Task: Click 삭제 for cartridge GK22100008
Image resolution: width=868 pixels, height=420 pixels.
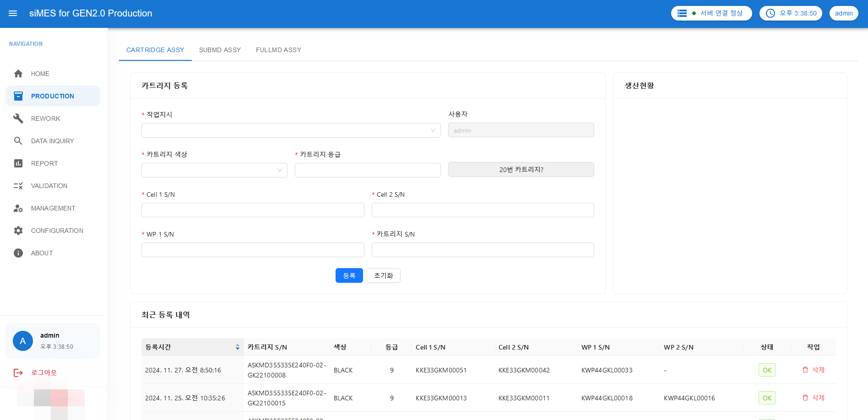Action: pyautogui.click(x=814, y=370)
